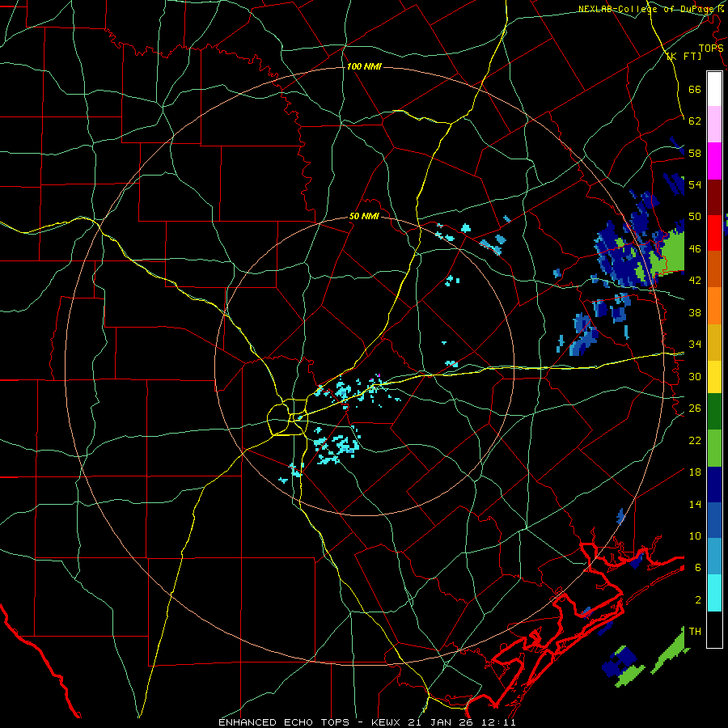Click the 12:11 timestamp in the caption
The height and width of the screenshot is (728, 728).
tap(497, 722)
